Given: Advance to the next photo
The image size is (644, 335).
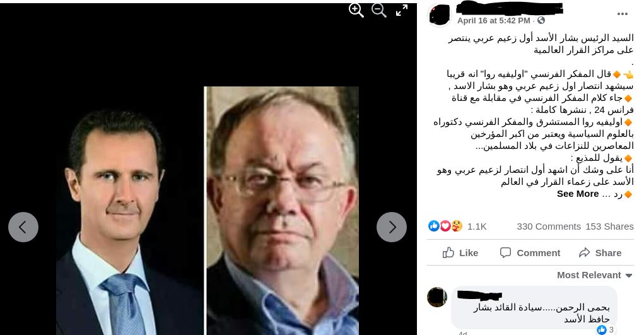Looking at the screenshot, I should tap(392, 227).
